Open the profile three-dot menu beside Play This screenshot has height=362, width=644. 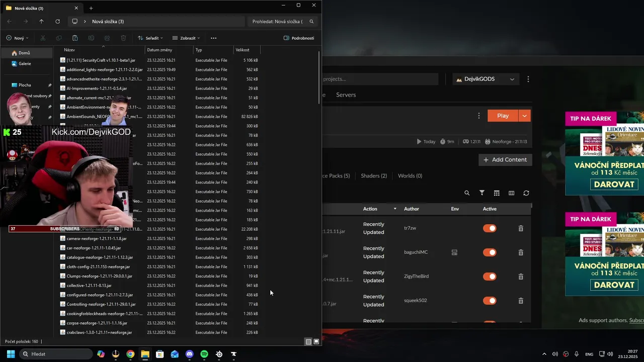click(478, 116)
